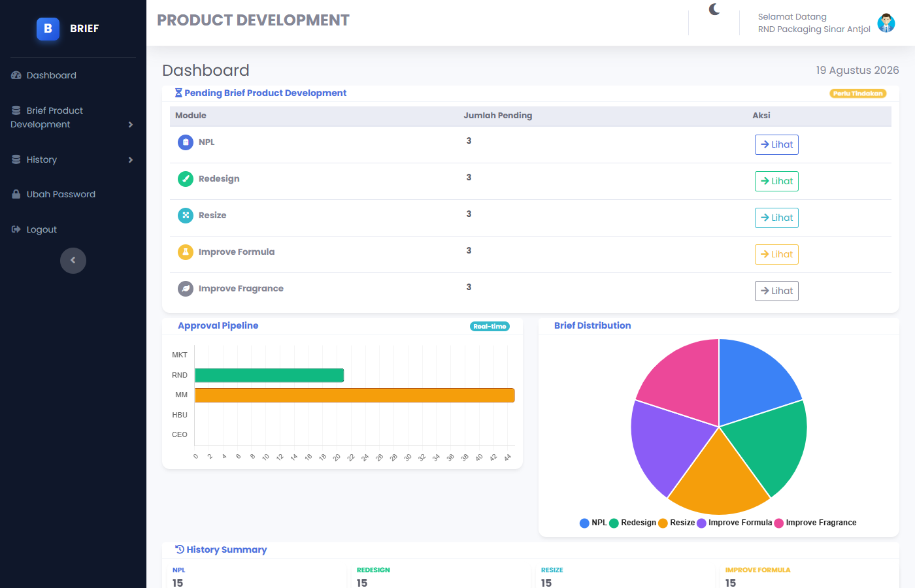The height and width of the screenshot is (588, 915).
Task: Click the NPL clipboard module icon
Action: pyautogui.click(x=186, y=142)
